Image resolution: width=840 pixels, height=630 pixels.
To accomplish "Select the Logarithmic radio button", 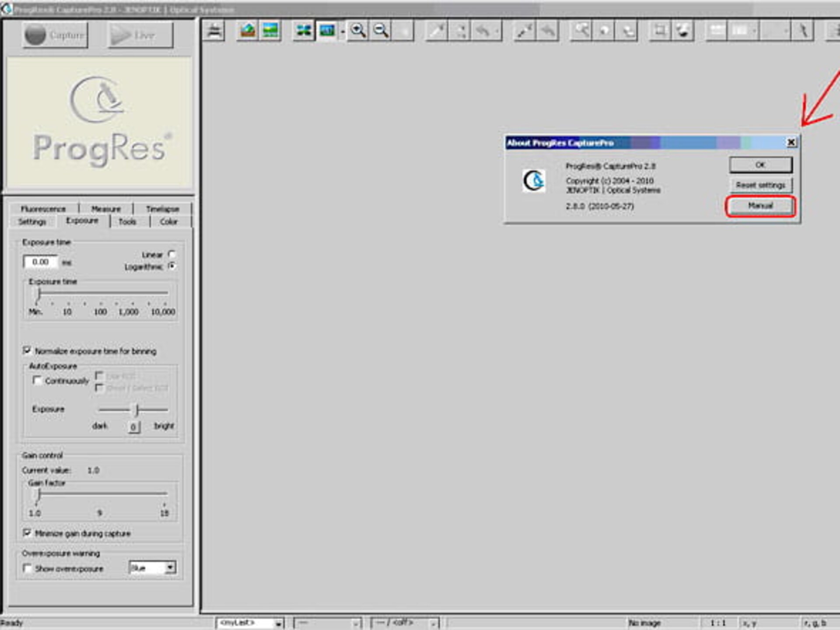I will (x=172, y=266).
